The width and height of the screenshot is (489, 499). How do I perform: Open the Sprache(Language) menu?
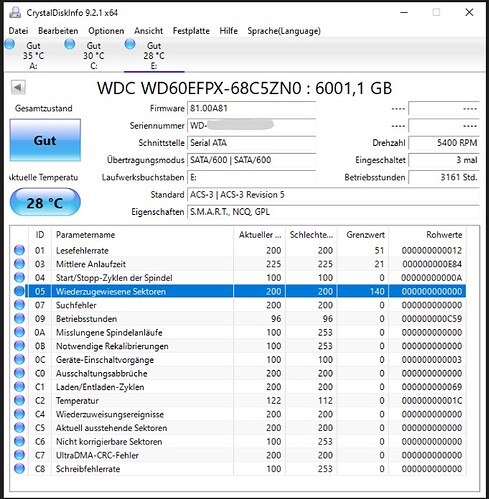pyautogui.click(x=284, y=31)
